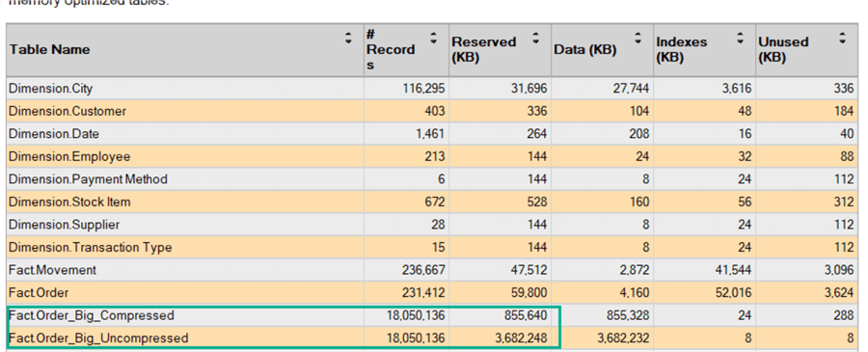Select the Dimension.Employee row name
Image resolution: width=868 pixels, height=352 pixels.
tap(69, 156)
